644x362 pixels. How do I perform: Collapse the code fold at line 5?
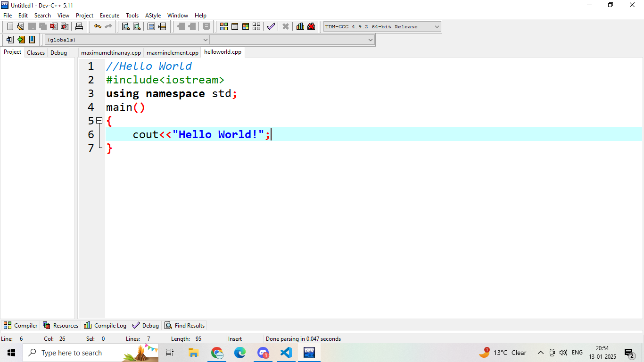pos(99,121)
